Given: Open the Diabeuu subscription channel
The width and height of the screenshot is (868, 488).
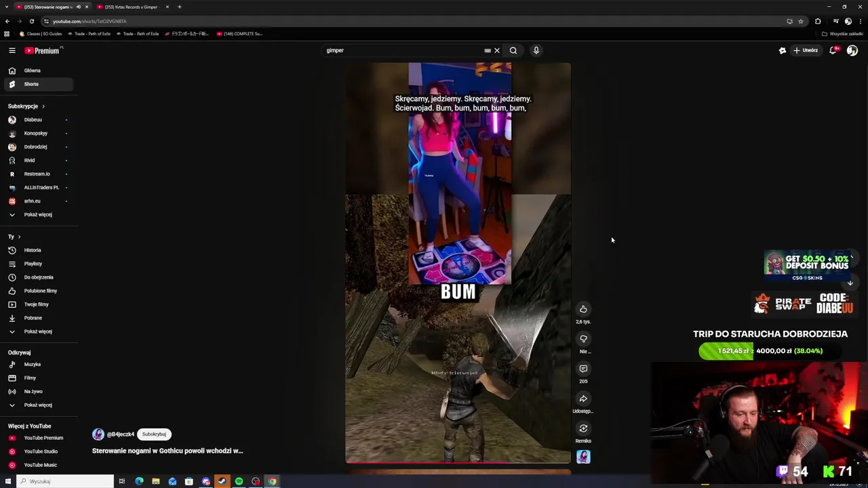Looking at the screenshot, I should coord(39,120).
